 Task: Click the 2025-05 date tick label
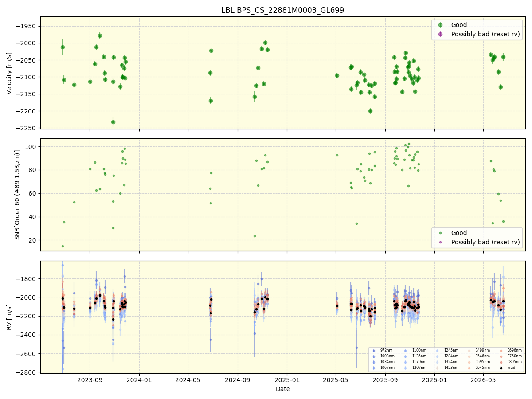(x=336, y=379)
